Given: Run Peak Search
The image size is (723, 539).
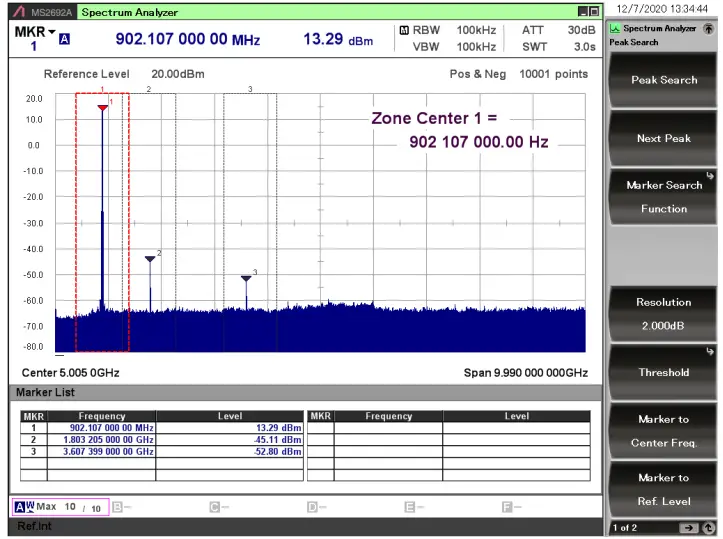Looking at the screenshot, I should 664,80.
